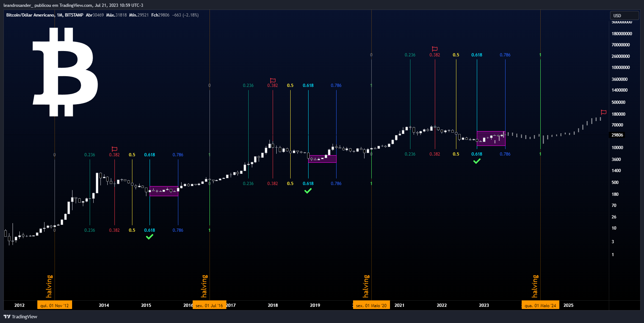Click the red flag at the projected 2025 price
Screen dimensions: 644x323
603,112
